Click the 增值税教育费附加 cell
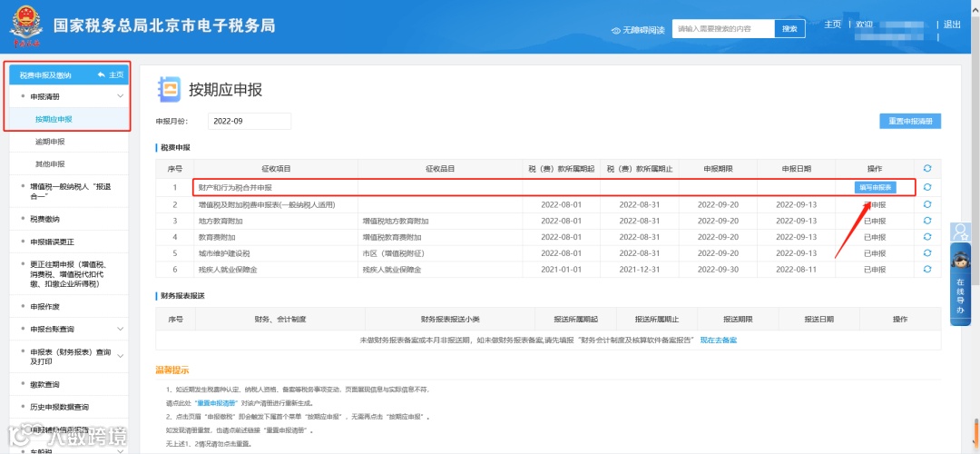 click(x=440, y=237)
